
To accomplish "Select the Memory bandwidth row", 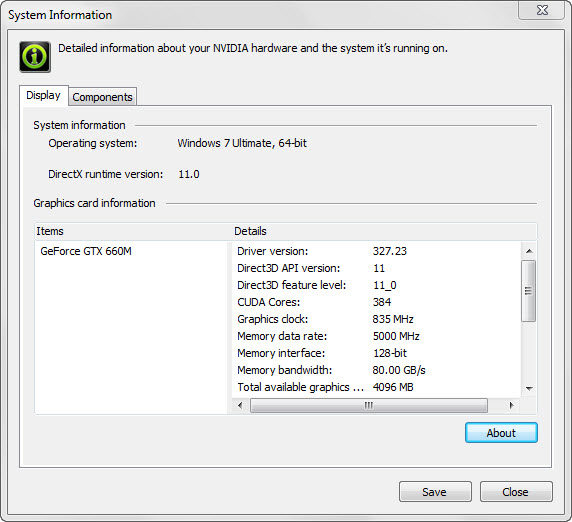I will pos(376,370).
